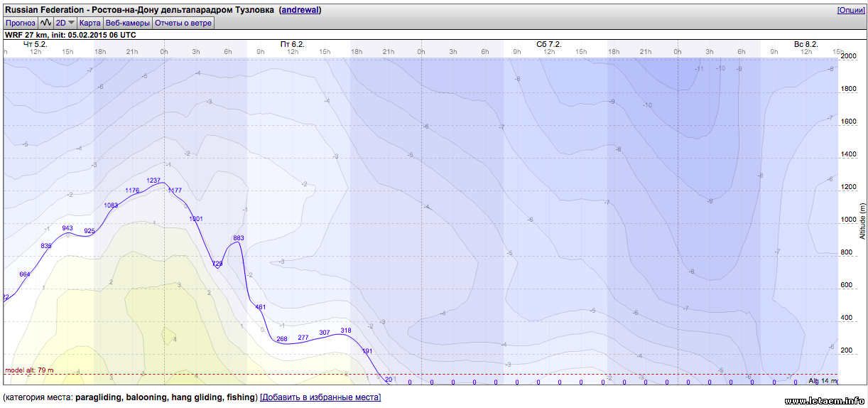Switch to the Прогноз tab
This screenshot has width=868, height=408.
[x=21, y=23]
